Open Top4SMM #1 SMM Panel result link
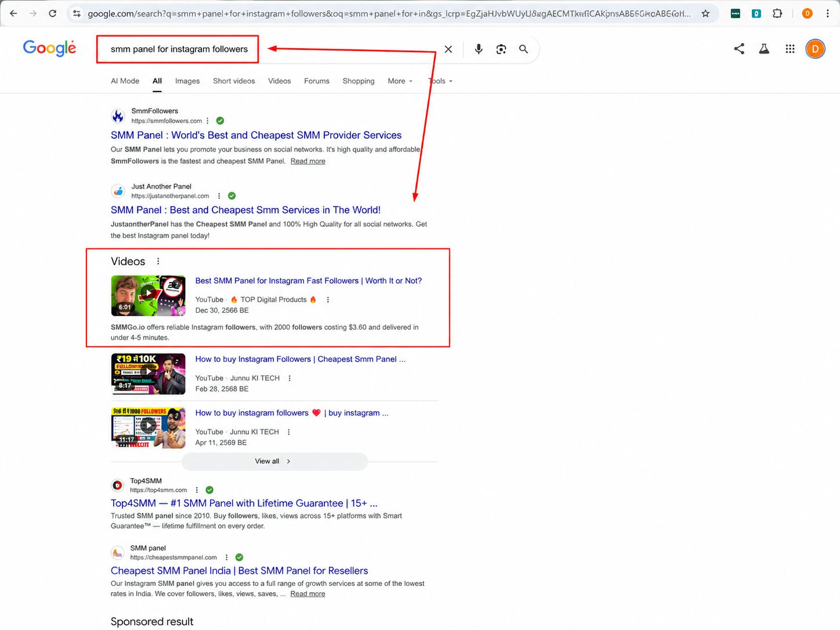Viewport: 840px width, 630px height. (244, 504)
